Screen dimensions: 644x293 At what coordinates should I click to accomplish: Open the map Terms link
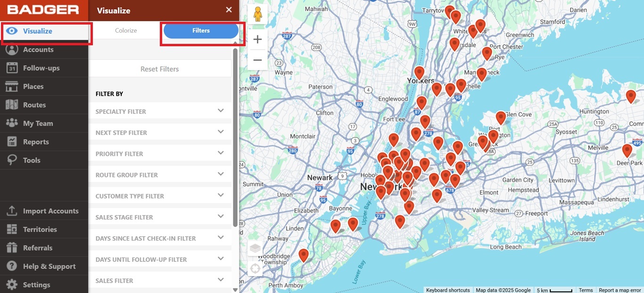point(586,290)
